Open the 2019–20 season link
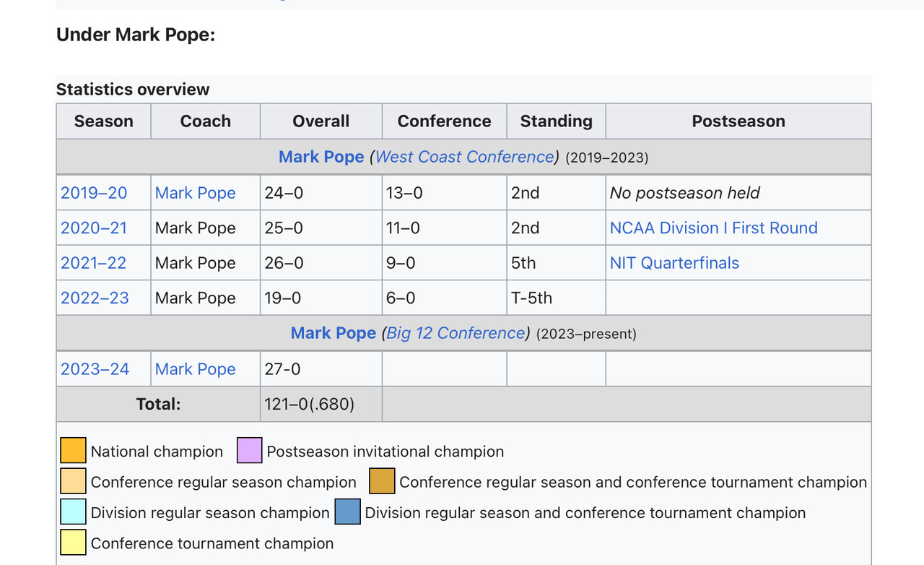 (94, 193)
